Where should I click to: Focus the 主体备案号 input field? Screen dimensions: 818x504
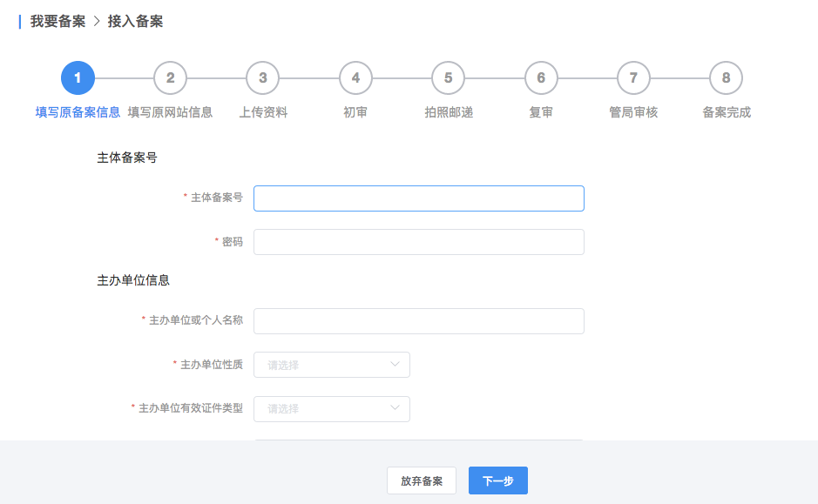point(418,198)
